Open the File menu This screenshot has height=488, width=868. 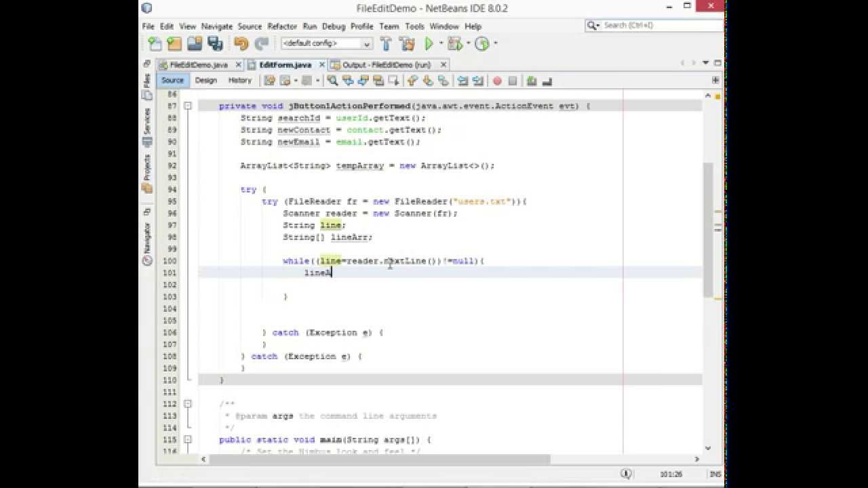pos(148,26)
